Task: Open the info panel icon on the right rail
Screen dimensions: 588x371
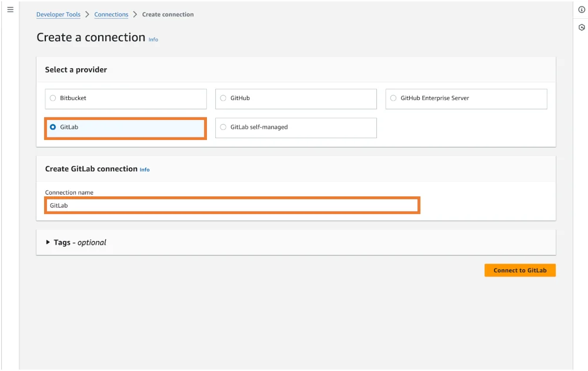Action: click(x=582, y=9)
